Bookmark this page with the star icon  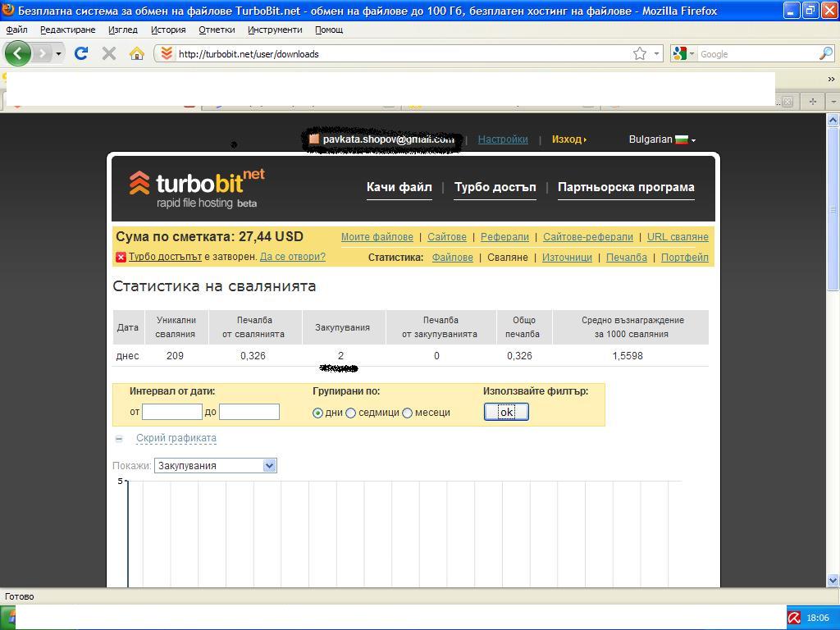(640, 53)
